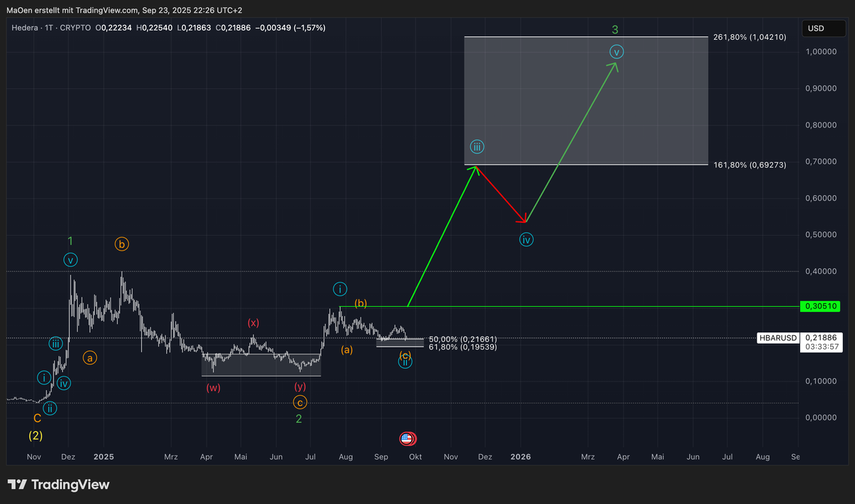Select the circled wave v marker in target box
Viewport: 855px width, 504px height.
(617, 52)
